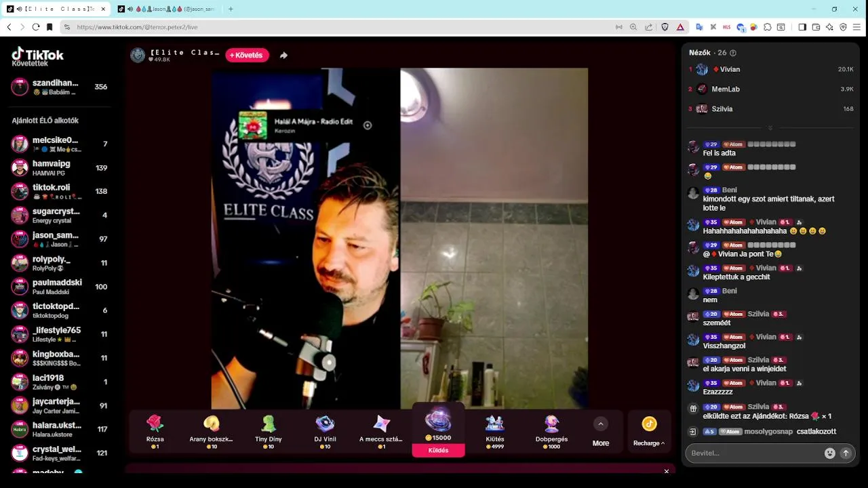Open halara.ukst... recommended live

60,429
